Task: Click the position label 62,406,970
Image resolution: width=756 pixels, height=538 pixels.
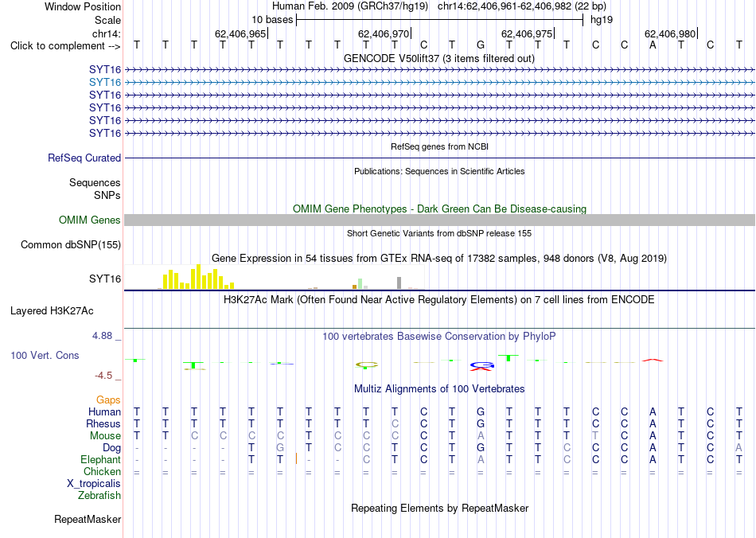Action: [384, 33]
